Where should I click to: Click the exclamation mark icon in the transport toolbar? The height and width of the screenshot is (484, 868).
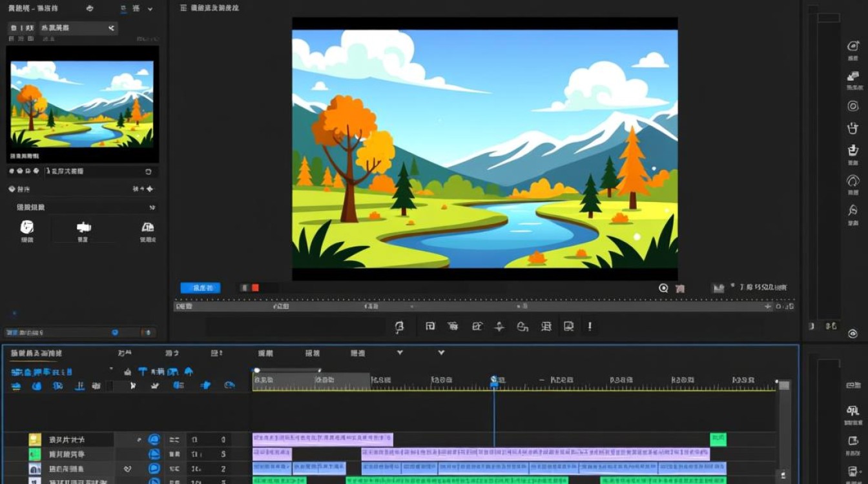pyautogui.click(x=590, y=327)
